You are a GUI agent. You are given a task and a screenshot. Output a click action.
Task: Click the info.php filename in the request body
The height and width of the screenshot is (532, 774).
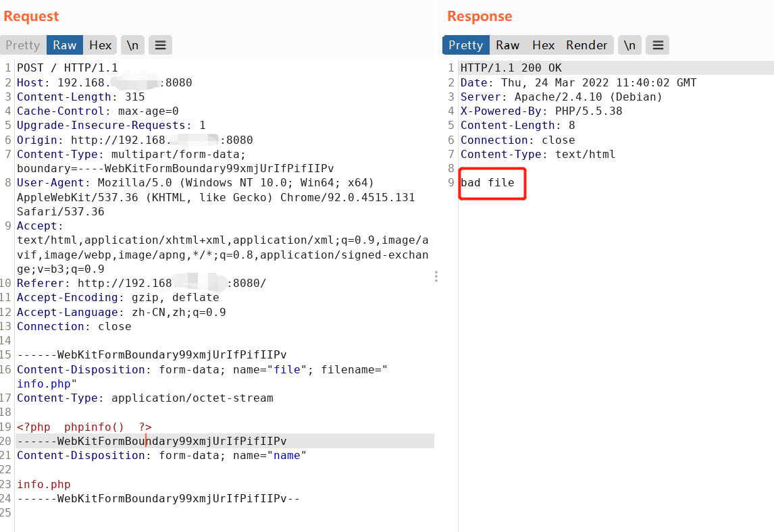[x=43, y=383]
